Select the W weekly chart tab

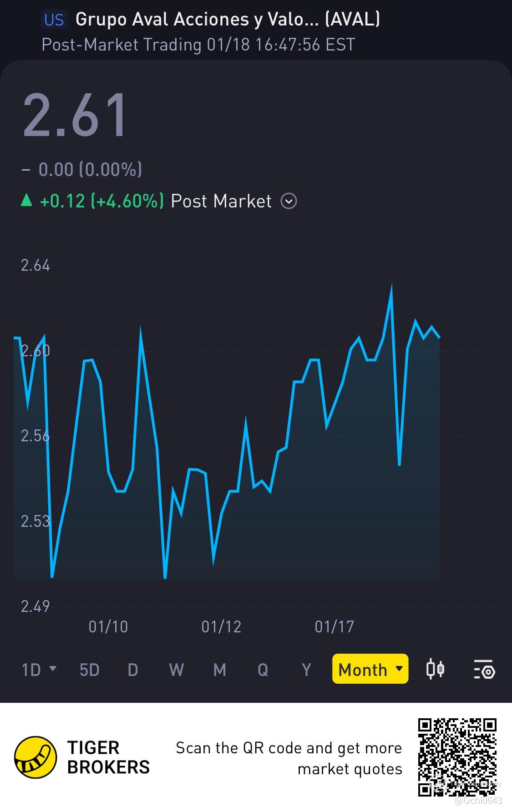[x=176, y=670]
